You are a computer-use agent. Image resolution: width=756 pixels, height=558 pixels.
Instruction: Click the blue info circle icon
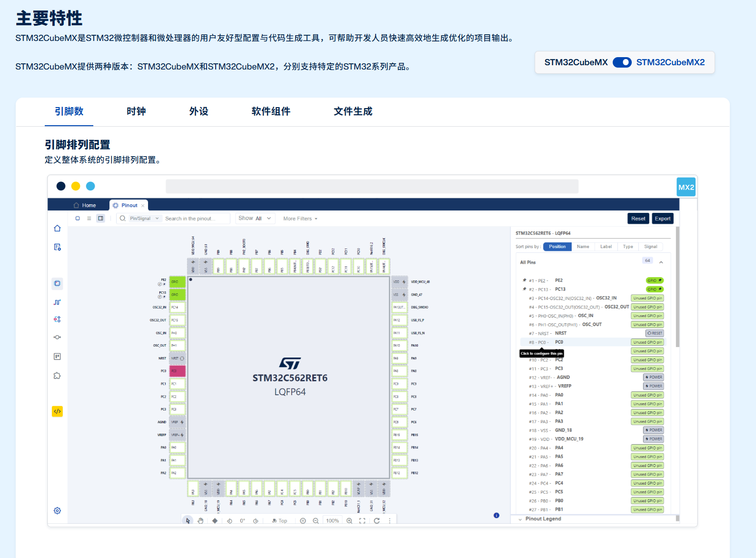tap(497, 516)
